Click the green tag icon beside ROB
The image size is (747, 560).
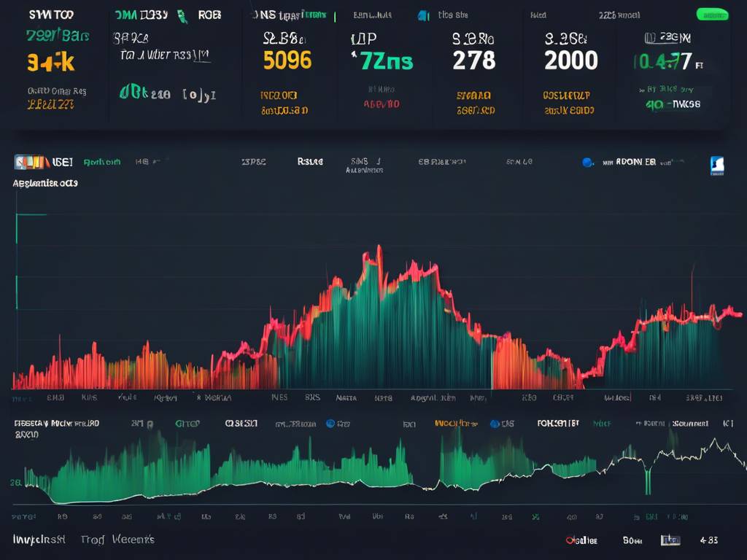182,16
